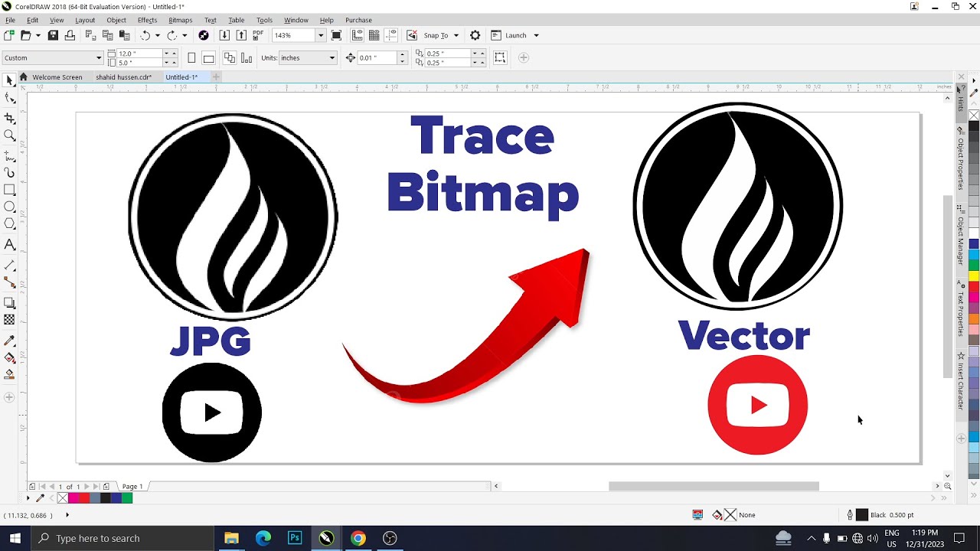Set Portrait page orientation
Image resolution: width=980 pixels, height=551 pixels.
click(x=191, y=57)
